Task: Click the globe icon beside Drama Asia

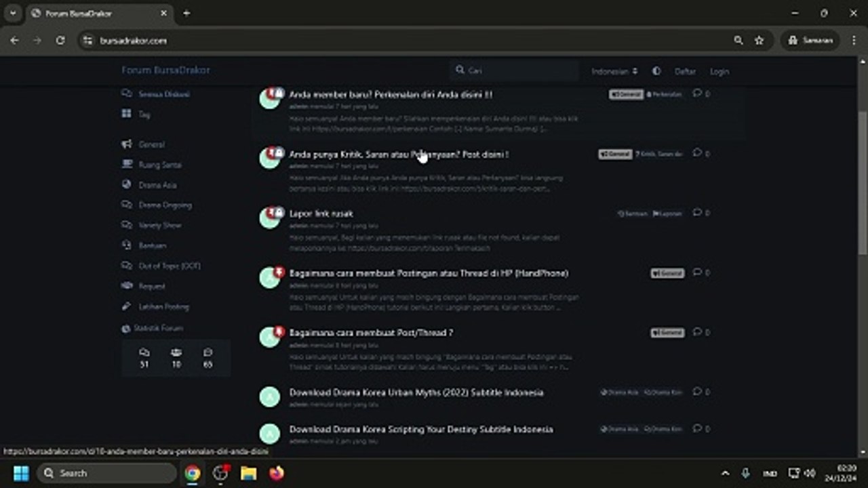Action: pyautogui.click(x=126, y=184)
